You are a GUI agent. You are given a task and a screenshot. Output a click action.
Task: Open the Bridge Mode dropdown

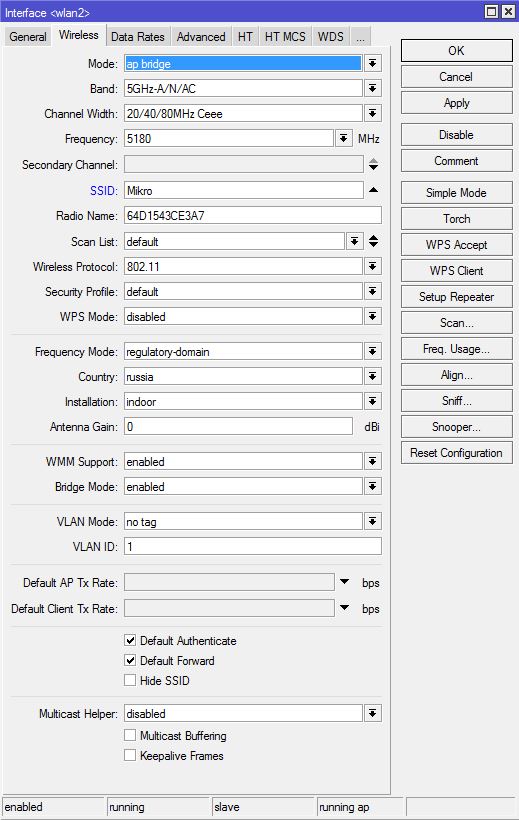point(373,487)
